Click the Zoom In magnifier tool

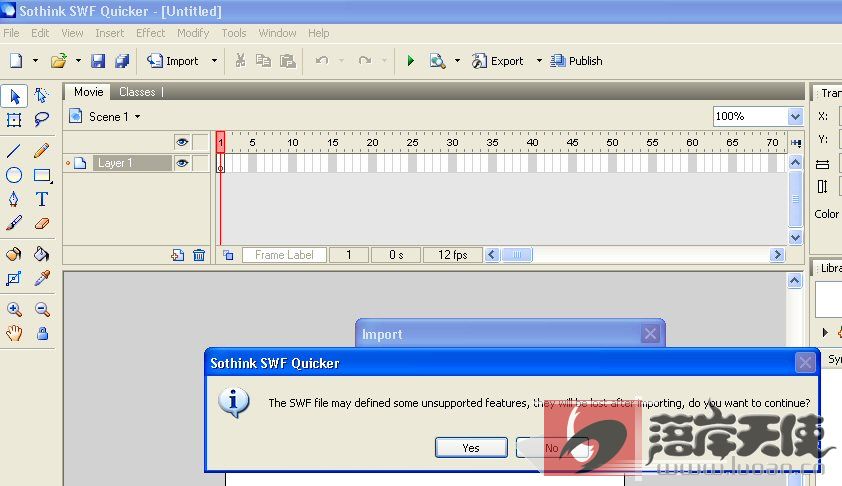[x=14, y=309]
